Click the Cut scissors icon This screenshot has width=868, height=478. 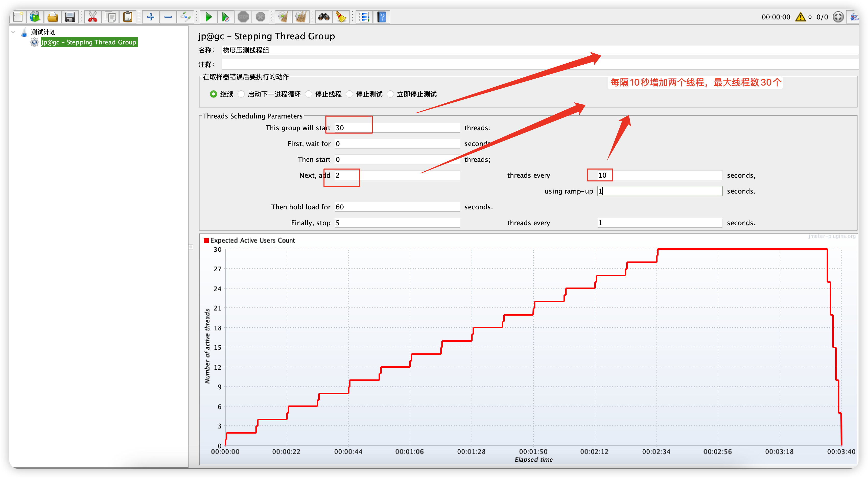pos(92,17)
